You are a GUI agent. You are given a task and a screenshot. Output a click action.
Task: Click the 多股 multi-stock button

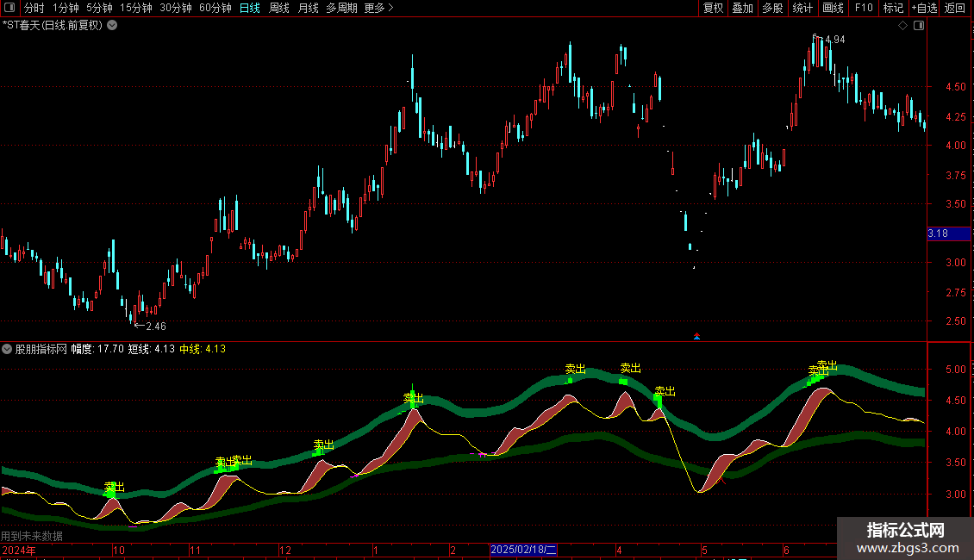[772, 8]
